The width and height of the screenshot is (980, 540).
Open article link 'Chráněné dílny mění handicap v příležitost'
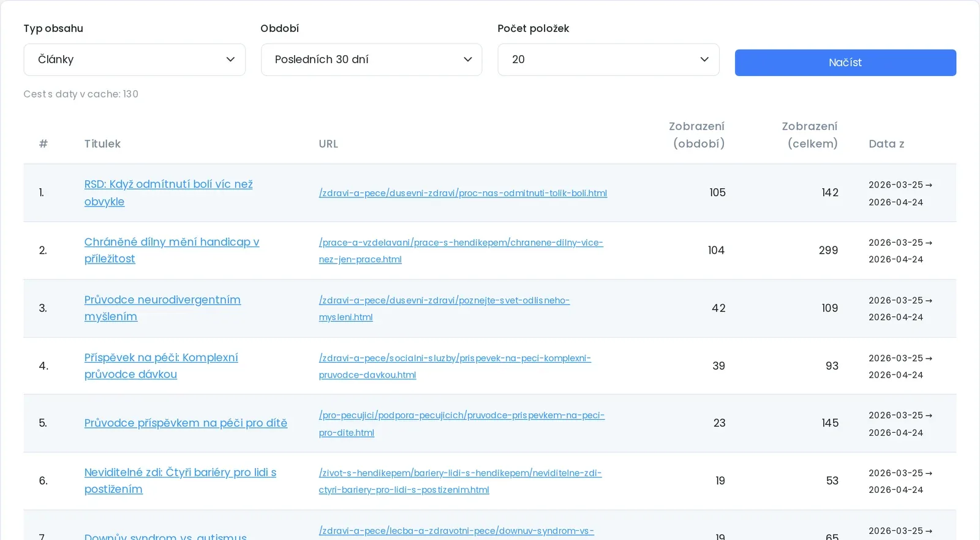pos(171,250)
